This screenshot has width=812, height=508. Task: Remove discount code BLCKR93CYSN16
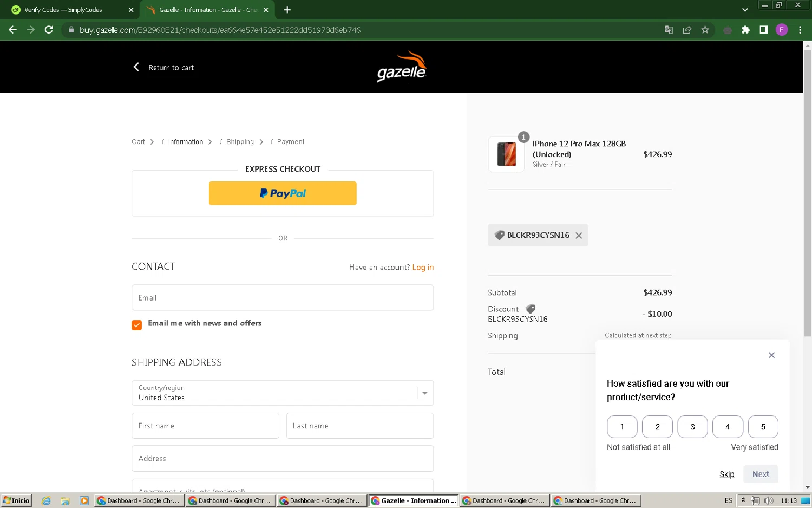click(x=579, y=236)
